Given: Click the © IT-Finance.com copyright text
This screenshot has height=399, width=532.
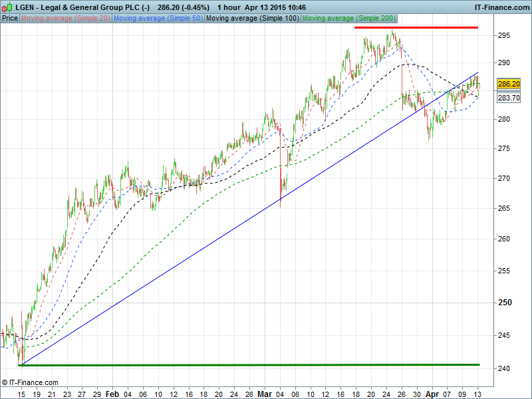Looking at the screenshot, I should pyautogui.click(x=30, y=382).
